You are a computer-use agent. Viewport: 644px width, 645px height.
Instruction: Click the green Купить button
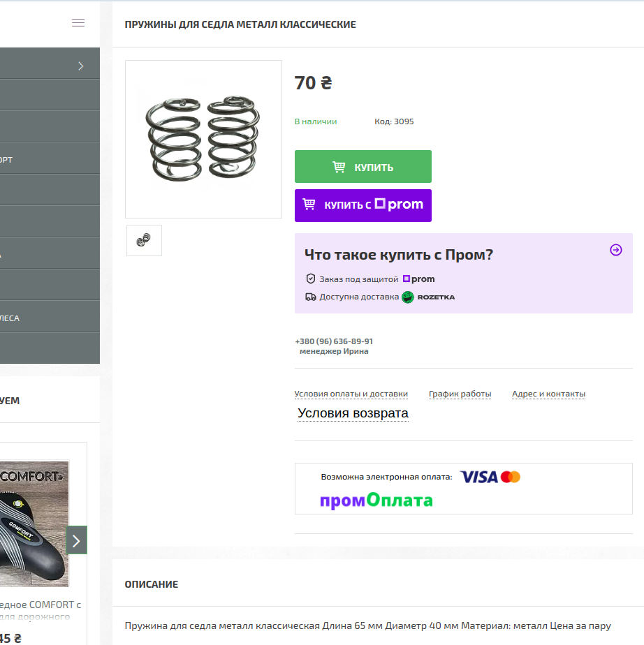coord(363,167)
